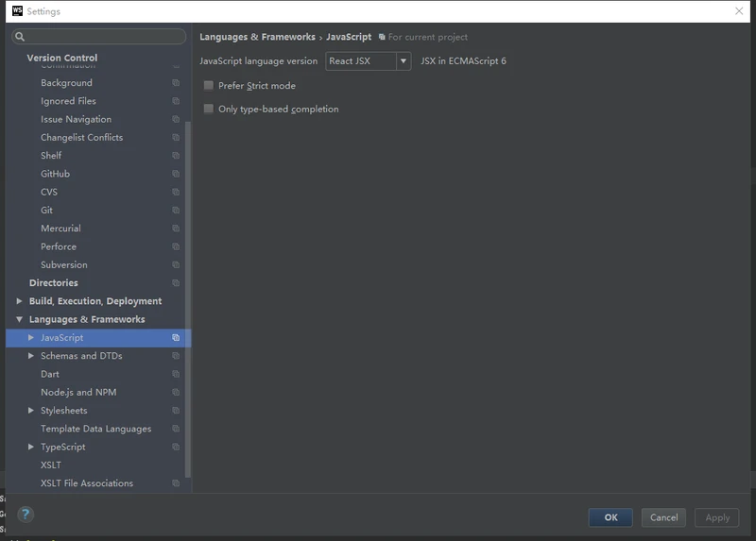Viewport: 756px width, 541px height.
Task: Open Perforce settings entry
Action: click(x=59, y=246)
